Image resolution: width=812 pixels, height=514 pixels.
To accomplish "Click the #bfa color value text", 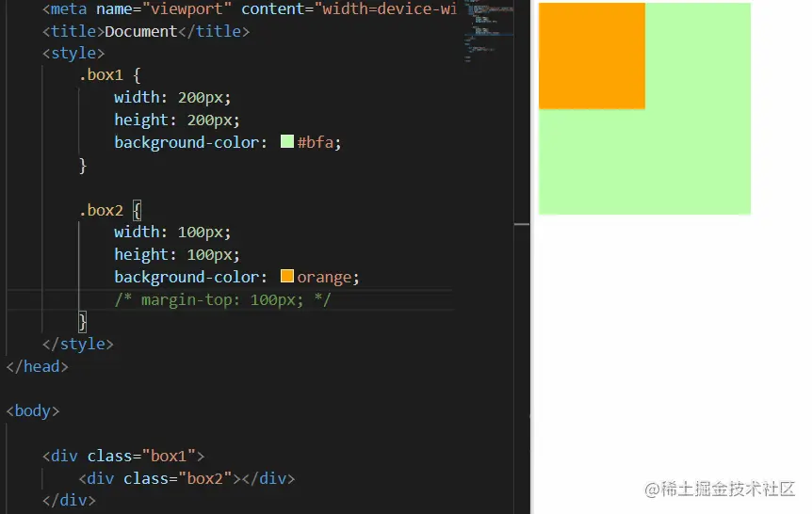I will [316, 142].
